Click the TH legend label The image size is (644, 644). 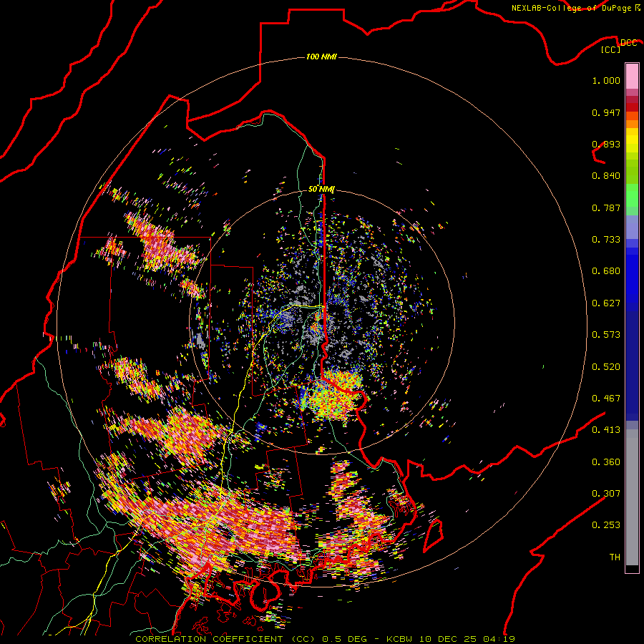[x=615, y=557]
